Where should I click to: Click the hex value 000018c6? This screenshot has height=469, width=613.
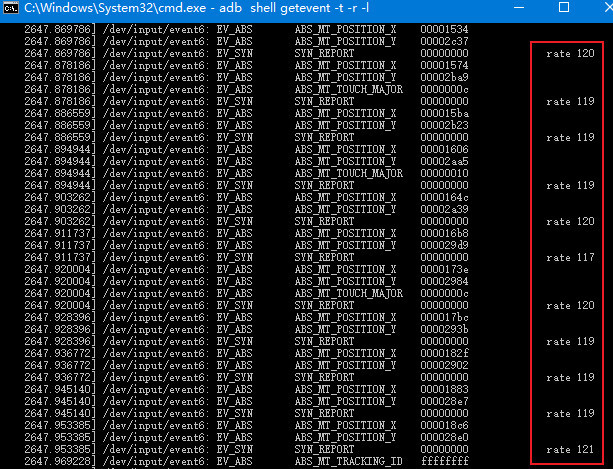pos(445,425)
